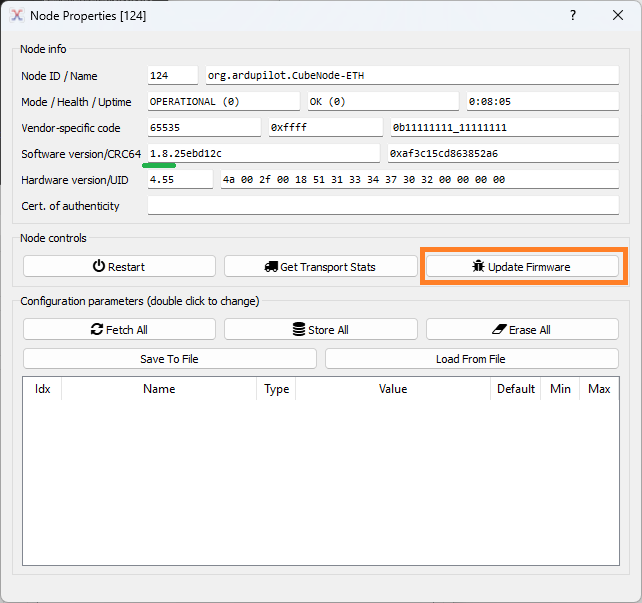Save parameters using Save To File
Image resolution: width=642 pixels, height=603 pixels.
(x=169, y=358)
